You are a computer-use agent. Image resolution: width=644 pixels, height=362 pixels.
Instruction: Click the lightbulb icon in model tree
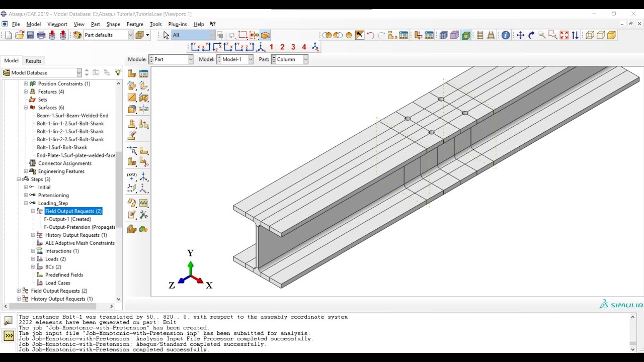click(118, 73)
